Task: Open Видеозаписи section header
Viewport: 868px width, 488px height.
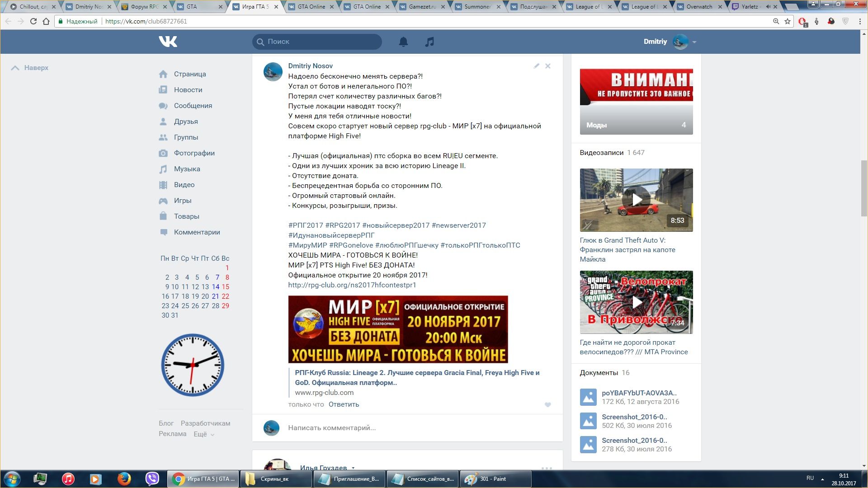Action: (602, 153)
